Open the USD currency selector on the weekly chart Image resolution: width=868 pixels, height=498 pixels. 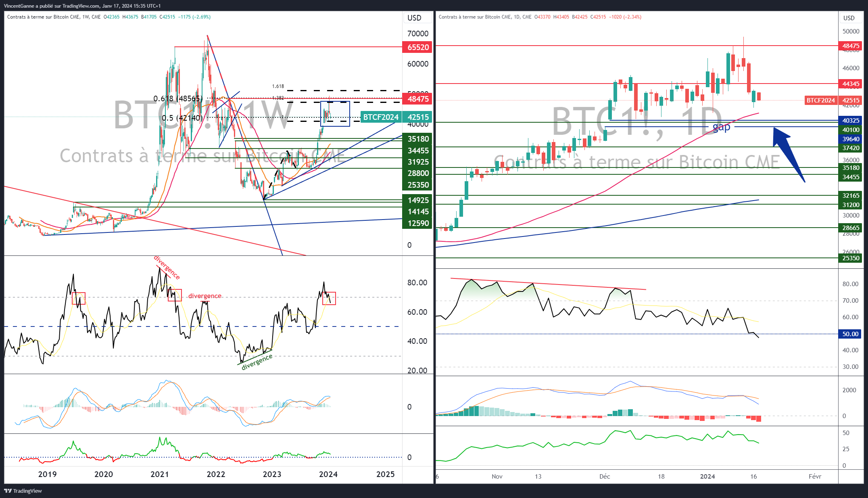(x=417, y=18)
